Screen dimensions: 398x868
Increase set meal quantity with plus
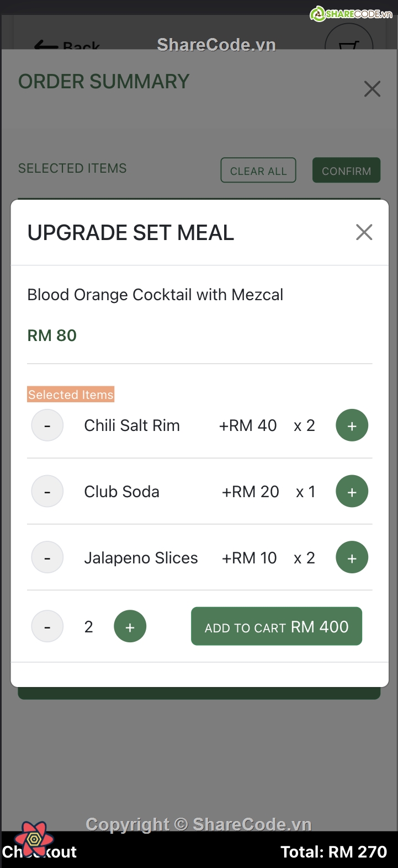point(130,626)
